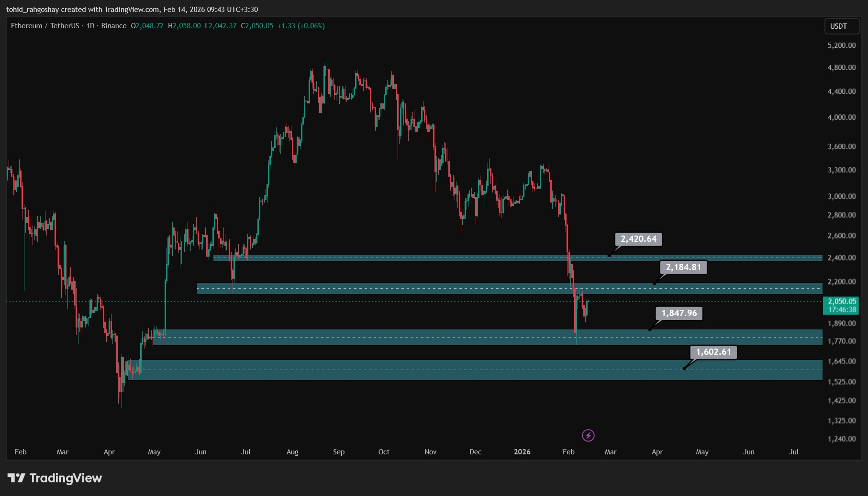Open the USDT currency selector
868x496 pixels.
(x=842, y=26)
